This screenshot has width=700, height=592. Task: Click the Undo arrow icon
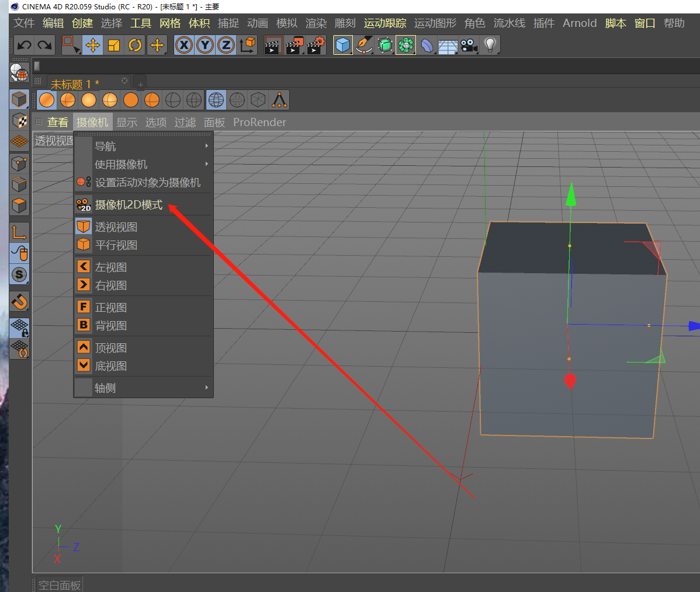click(24, 45)
